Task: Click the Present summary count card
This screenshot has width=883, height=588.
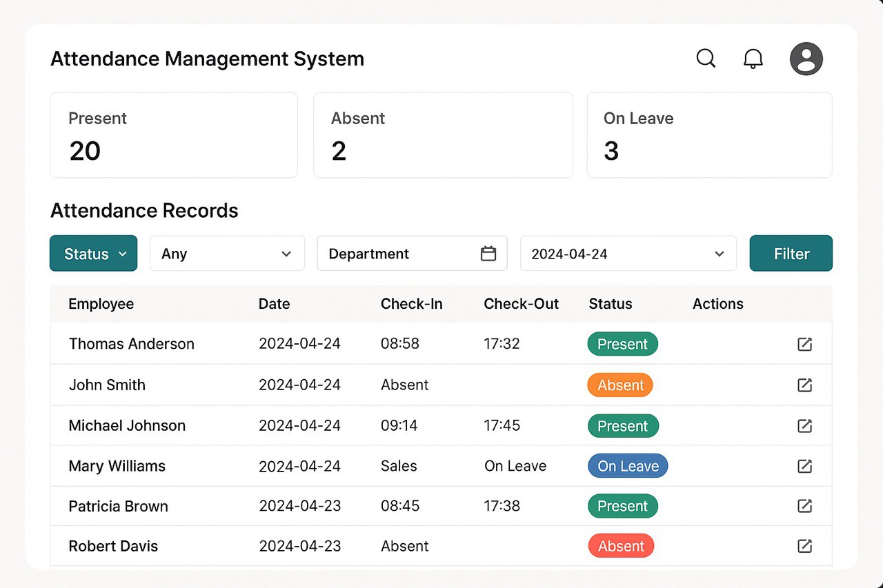Action: 173,134
